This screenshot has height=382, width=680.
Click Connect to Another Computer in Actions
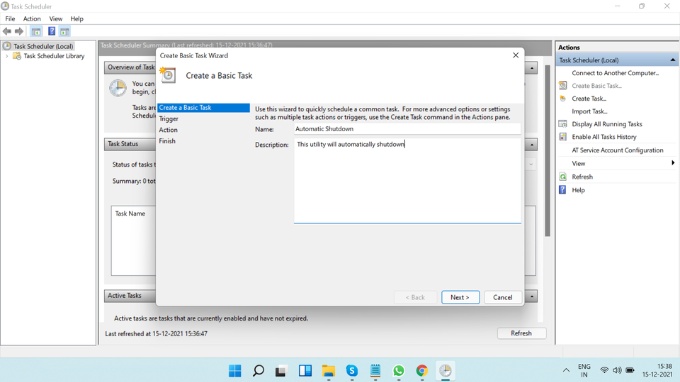coord(615,73)
